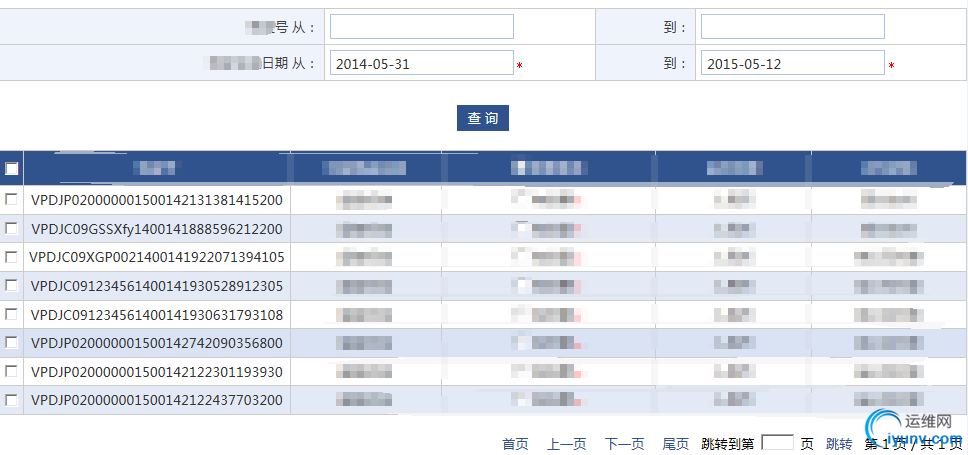Select text VPDJP020000001500142131381415200

point(157,200)
